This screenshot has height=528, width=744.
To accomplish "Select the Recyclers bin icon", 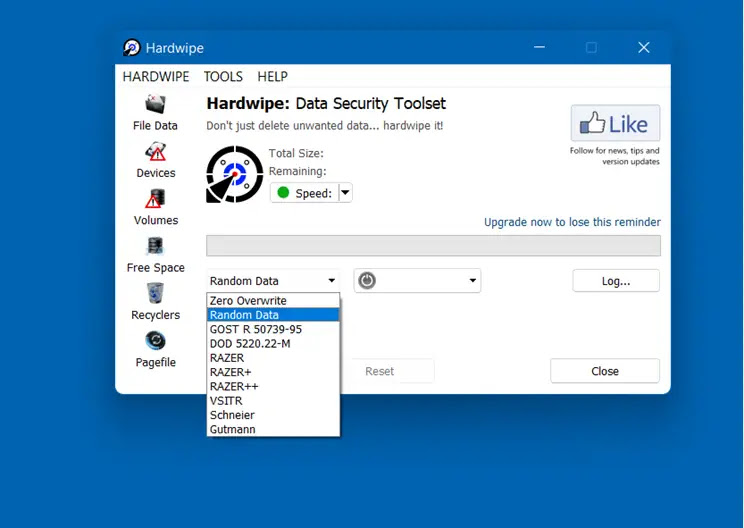I will (x=155, y=293).
